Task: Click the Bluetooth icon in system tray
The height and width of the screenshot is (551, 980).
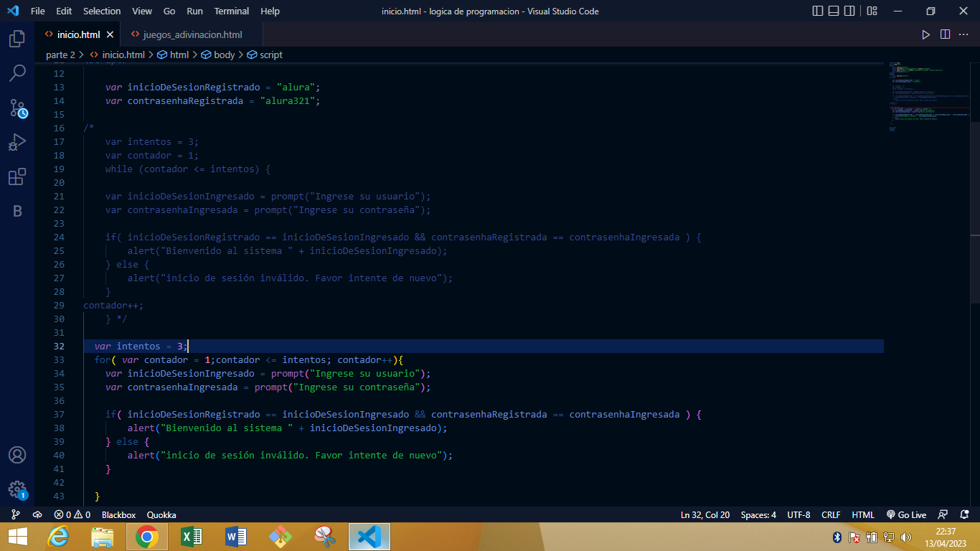Action: (x=837, y=537)
